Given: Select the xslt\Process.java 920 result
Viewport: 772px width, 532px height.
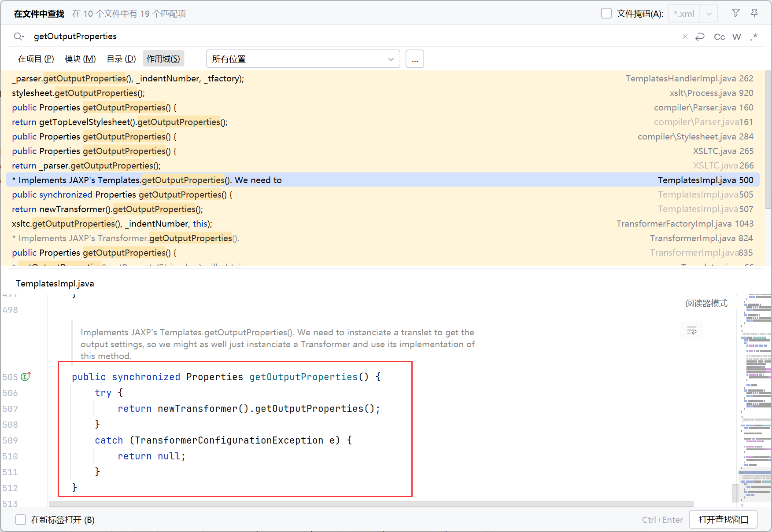Looking at the screenshot, I should pyautogui.click(x=382, y=93).
